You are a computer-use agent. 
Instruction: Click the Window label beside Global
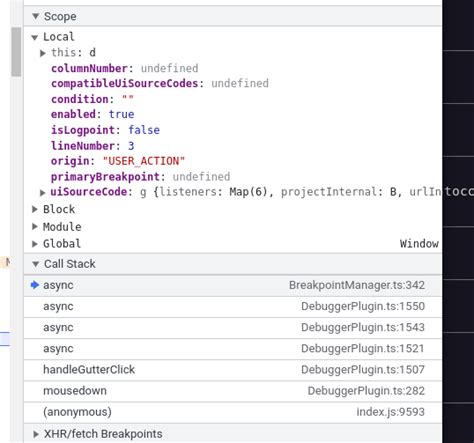pos(419,244)
